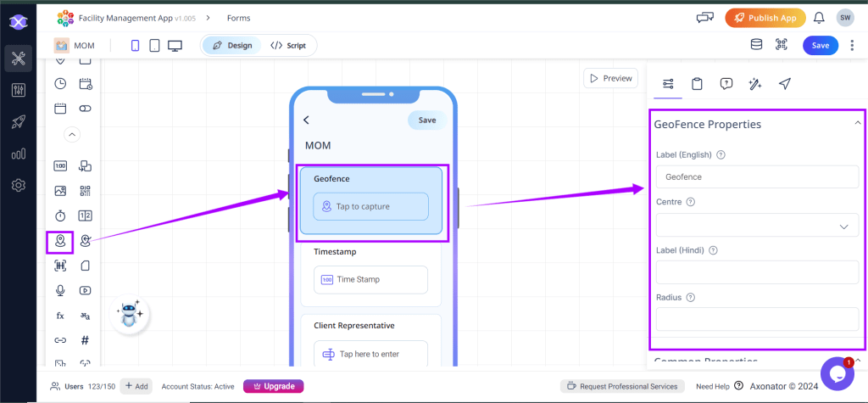Select the Geofence widget in palette

(x=60, y=241)
